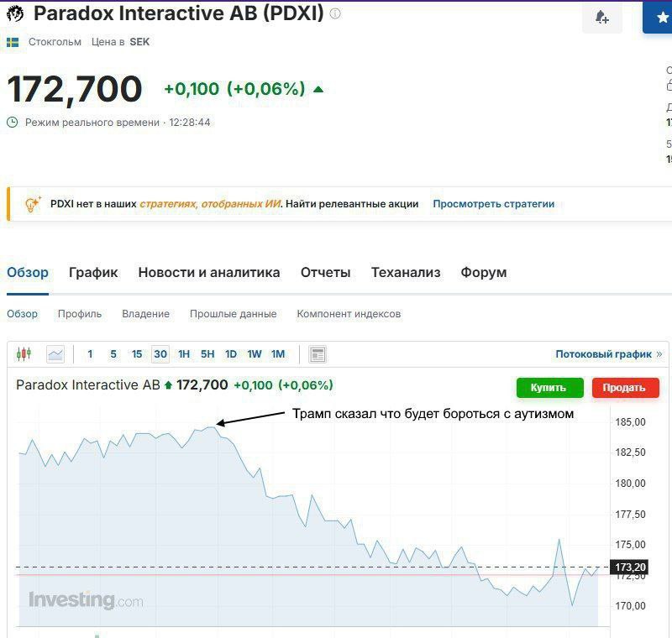Image resolution: width=672 pixels, height=638 pixels.
Task: Select the Обзор sub-tab
Action: 23,314
